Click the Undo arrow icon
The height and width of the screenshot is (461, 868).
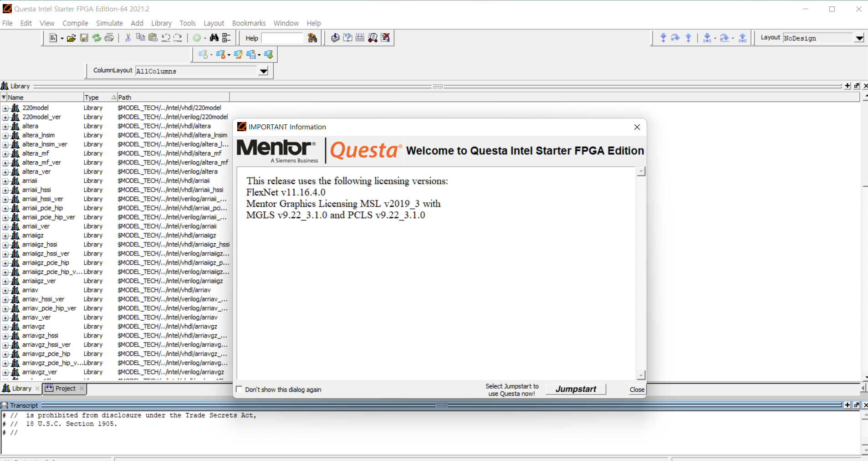[166, 38]
